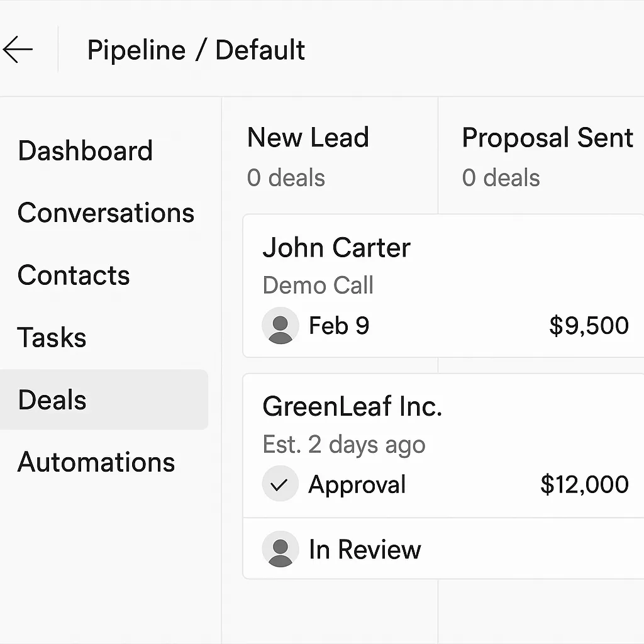Open the Automations page

coord(96,462)
